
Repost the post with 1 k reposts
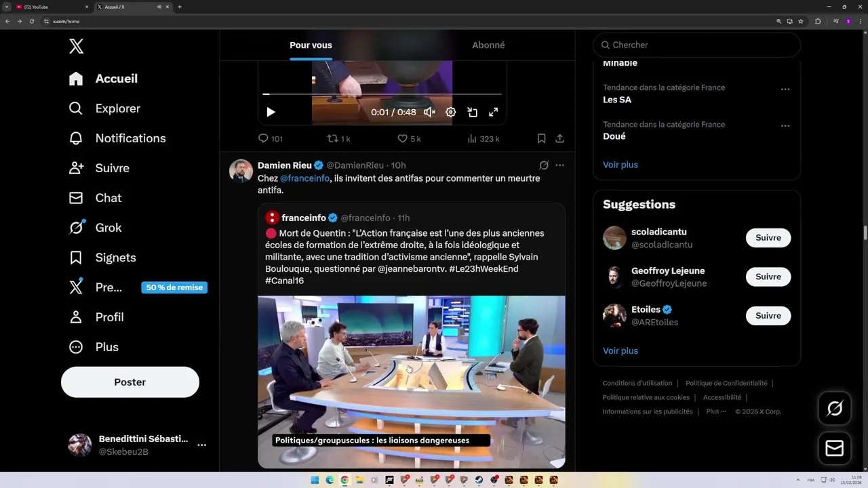point(338,138)
